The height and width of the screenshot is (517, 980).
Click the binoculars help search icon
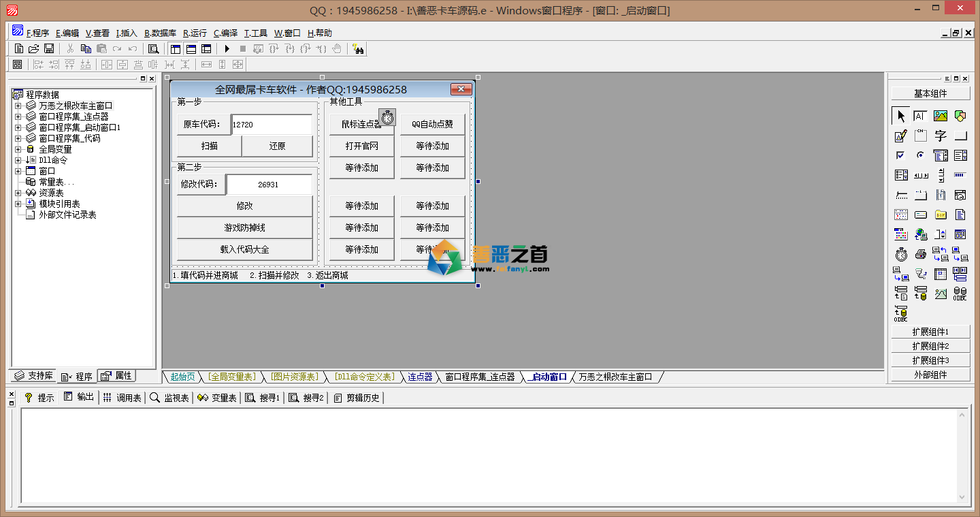point(358,48)
